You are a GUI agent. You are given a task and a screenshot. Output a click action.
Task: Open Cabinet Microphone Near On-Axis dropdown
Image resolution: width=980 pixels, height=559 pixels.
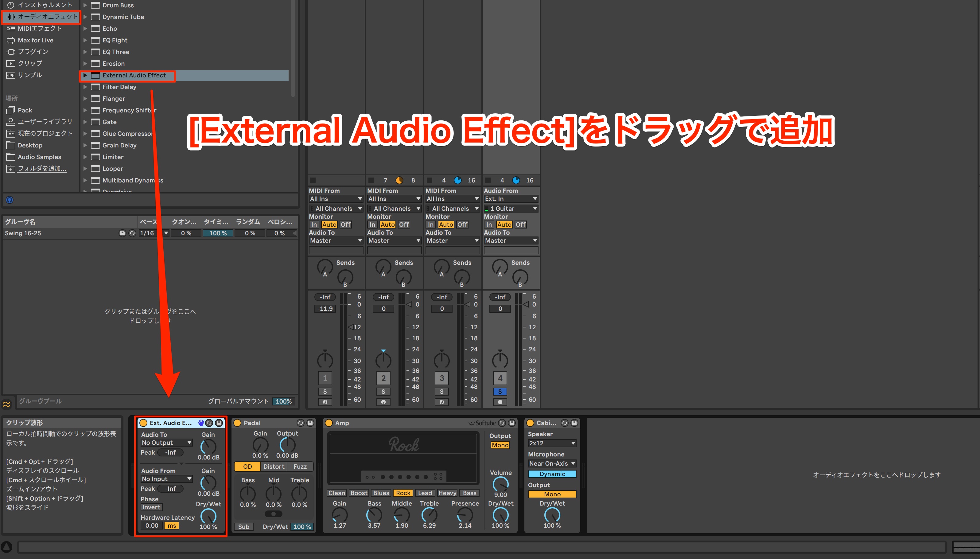coord(552,463)
